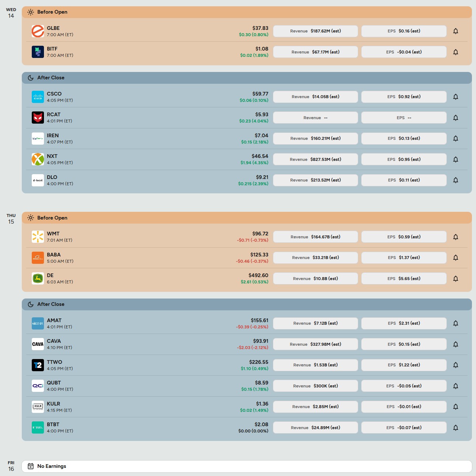This screenshot has width=476, height=476.
Task: Open CSCO revenue estimate $14.05B
Action: (x=315, y=97)
